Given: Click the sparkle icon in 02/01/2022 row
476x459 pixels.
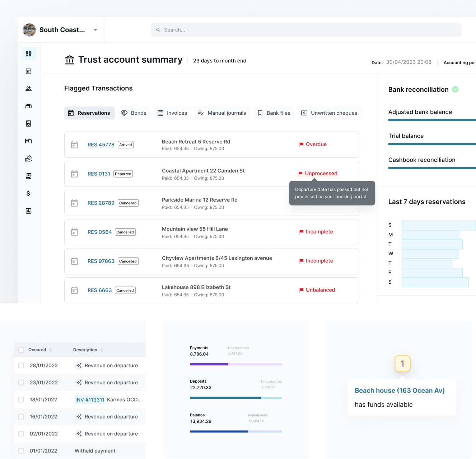Looking at the screenshot, I should 79,434.
